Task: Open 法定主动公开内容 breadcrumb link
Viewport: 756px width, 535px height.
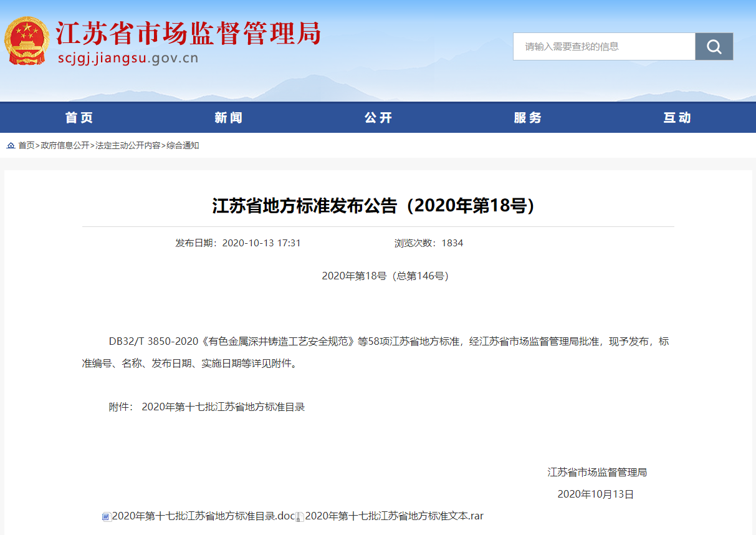Action: tap(128, 145)
